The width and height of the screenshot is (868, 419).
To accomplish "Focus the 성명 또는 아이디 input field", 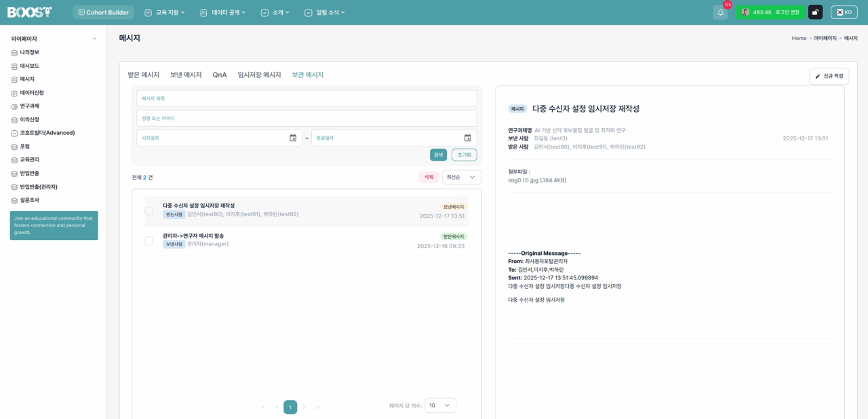I will 307,118.
